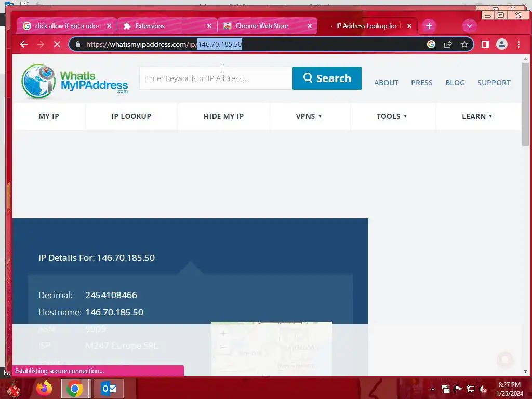Select HIDE MY IP in navigation bar
Image resolution: width=532 pixels, height=399 pixels.
223,116
